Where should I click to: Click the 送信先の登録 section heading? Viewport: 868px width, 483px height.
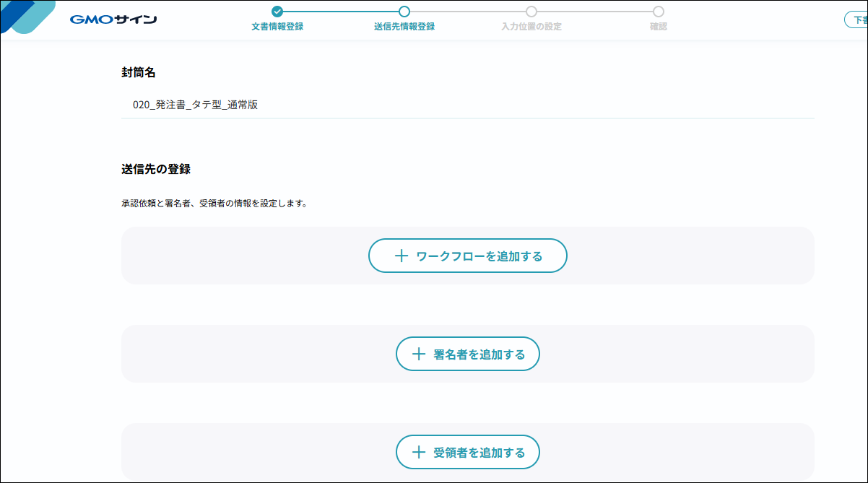(156, 170)
